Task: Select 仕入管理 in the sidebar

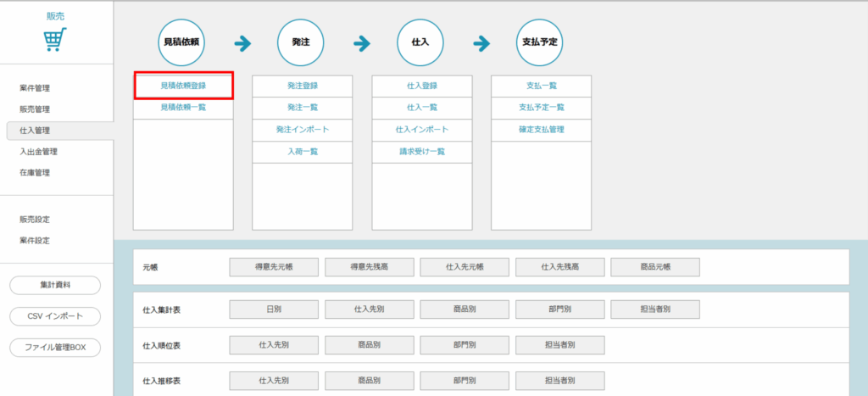Action: click(x=35, y=131)
